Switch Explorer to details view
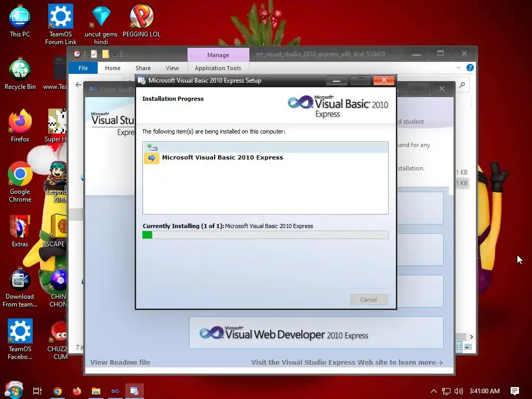The width and height of the screenshot is (532, 399). click(x=458, y=347)
